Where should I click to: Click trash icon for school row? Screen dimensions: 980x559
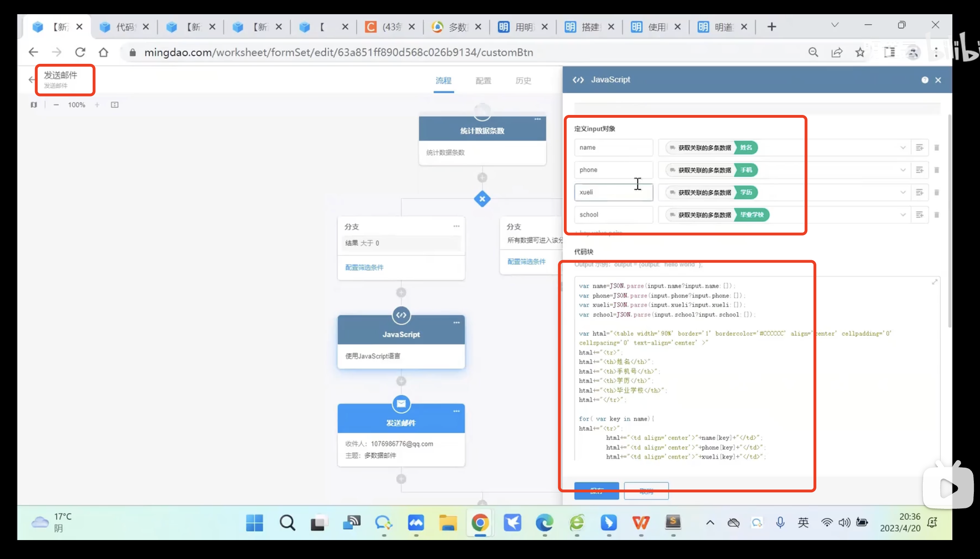pyautogui.click(x=936, y=215)
